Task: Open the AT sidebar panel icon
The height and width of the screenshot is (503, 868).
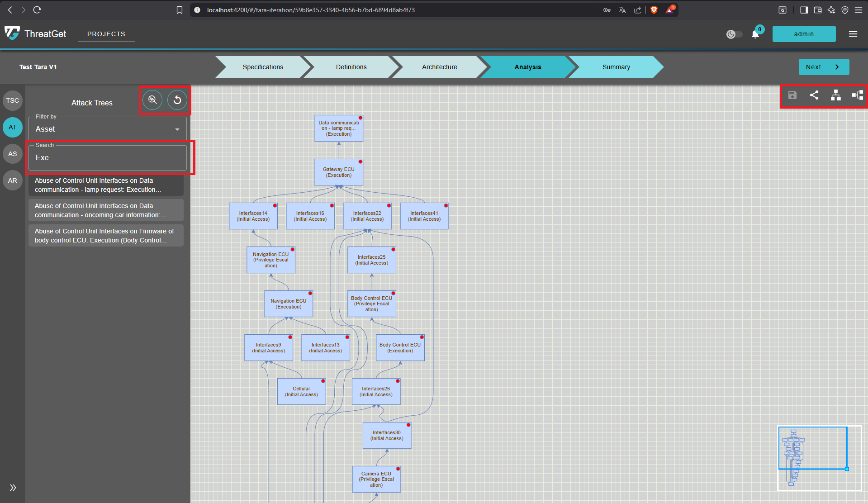Action: (x=12, y=127)
